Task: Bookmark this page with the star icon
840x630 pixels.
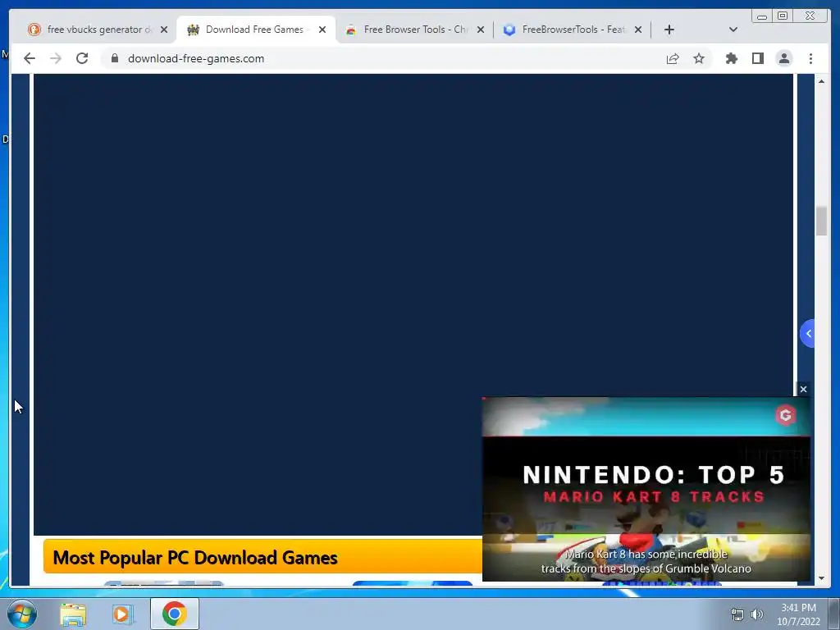Action: (699, 58)
